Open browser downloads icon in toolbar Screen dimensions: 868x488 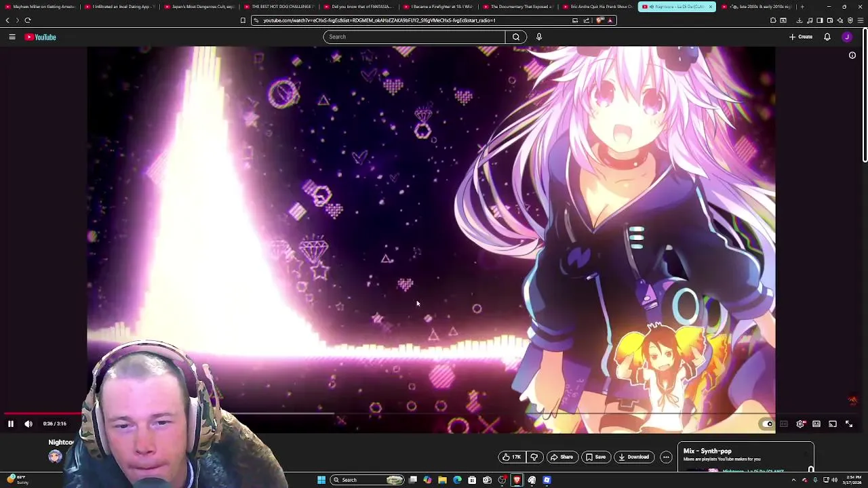click(800, 20)
